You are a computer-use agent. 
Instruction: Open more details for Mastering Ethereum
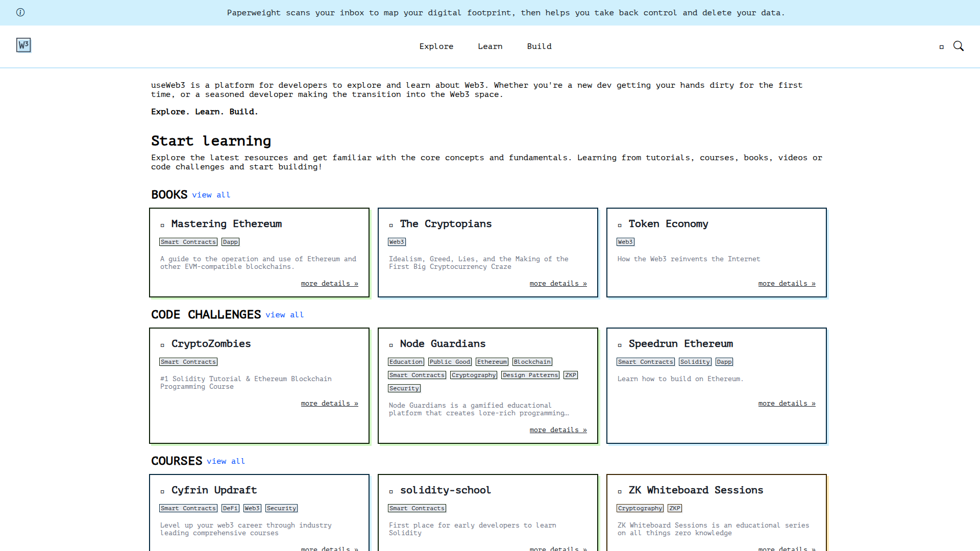(329, 284)
